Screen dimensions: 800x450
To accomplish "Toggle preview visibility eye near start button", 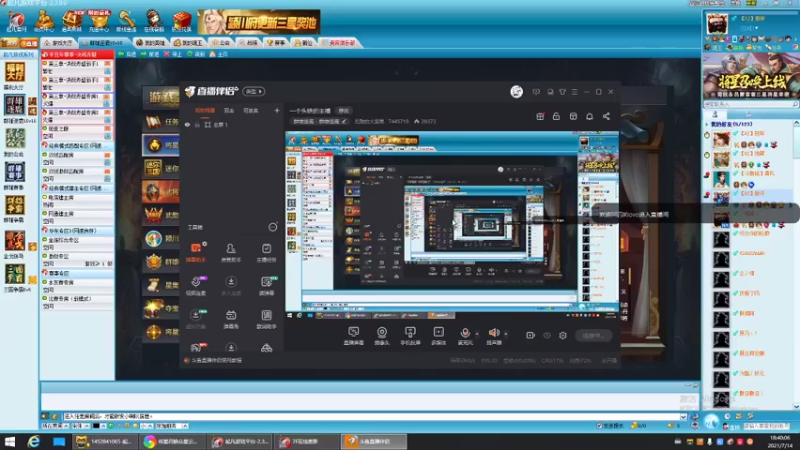I will click(547, 335).
